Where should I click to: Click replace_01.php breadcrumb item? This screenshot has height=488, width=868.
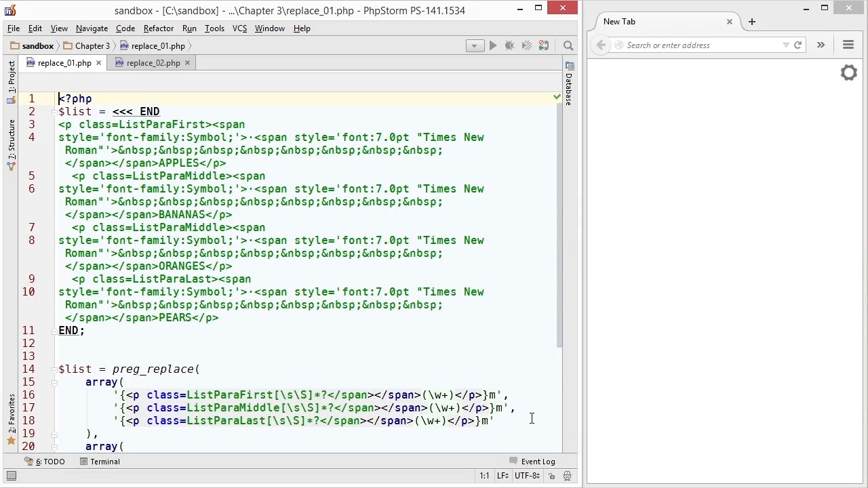(153, 46)
